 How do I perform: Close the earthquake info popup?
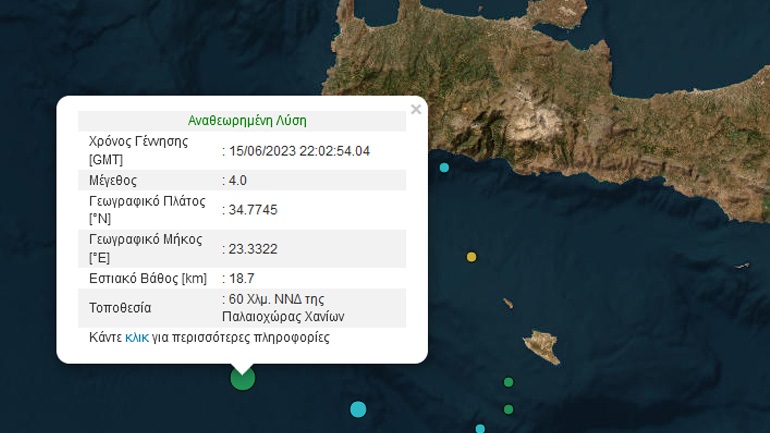coord(415,109)
